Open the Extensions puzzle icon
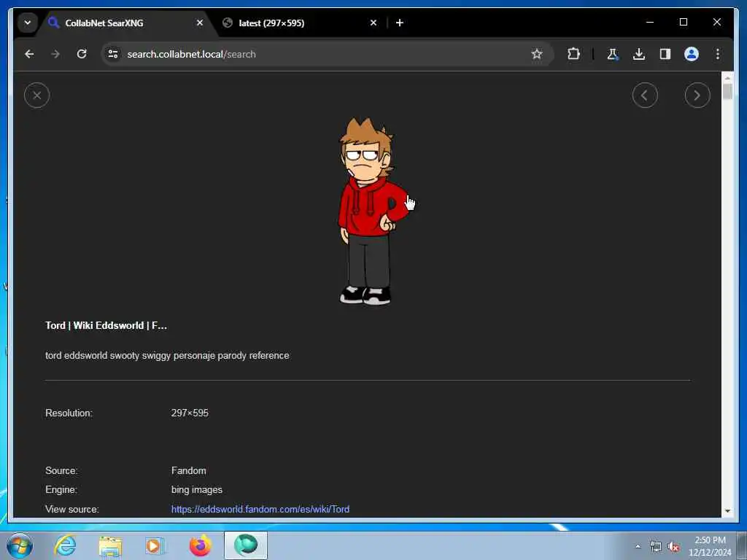 pos(573,54)
